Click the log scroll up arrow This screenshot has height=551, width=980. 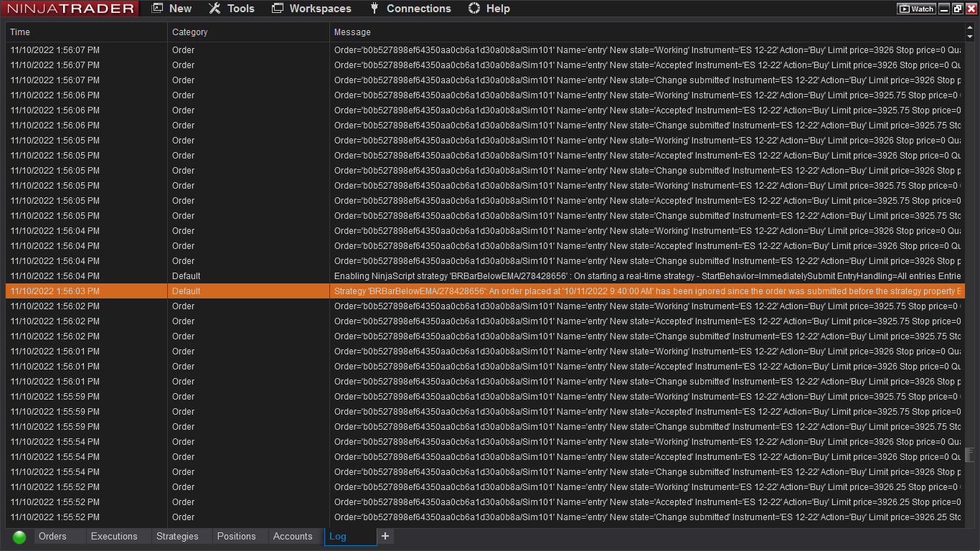click(x=970, y=27)
